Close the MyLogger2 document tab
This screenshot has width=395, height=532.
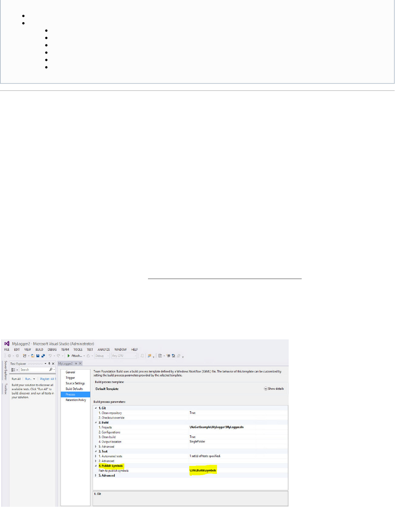click(80, 363)
